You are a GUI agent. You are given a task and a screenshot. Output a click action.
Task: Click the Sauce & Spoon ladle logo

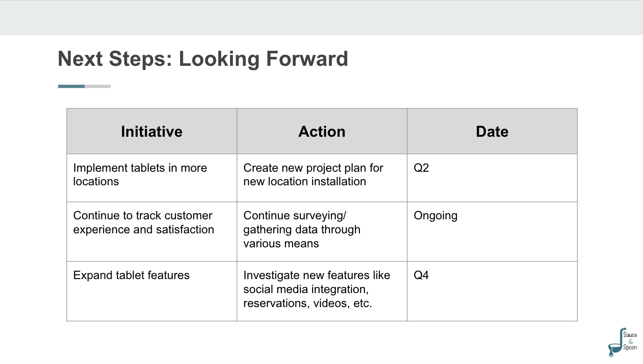pos(623,343)
